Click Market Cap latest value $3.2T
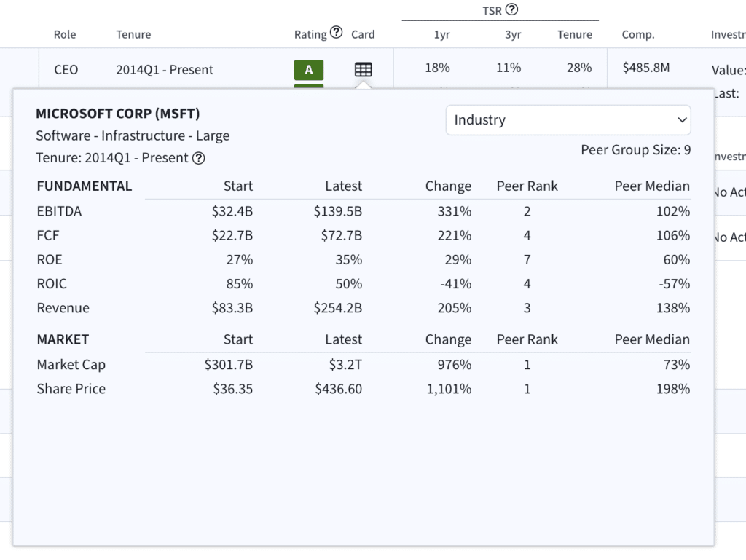 click(345, 365)
